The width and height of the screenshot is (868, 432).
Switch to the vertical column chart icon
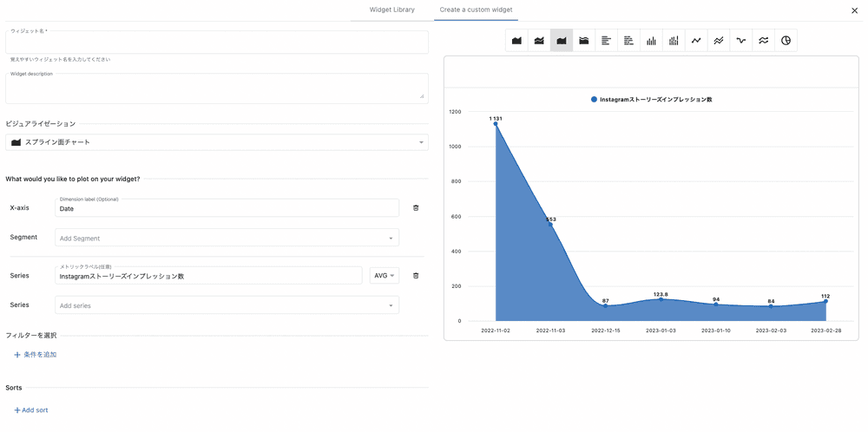pyautogui.click(x=651, y=41)
